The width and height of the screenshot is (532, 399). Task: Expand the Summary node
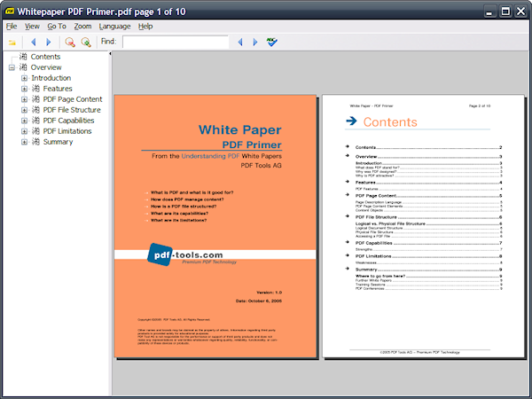(24, 142)
